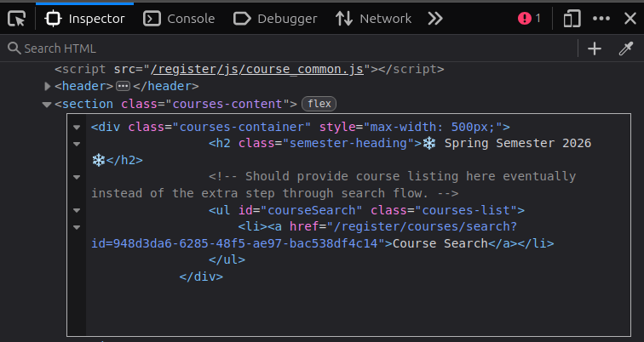Click the semester-heading class value
Screen dimensions: 644x342
[348, 143]
